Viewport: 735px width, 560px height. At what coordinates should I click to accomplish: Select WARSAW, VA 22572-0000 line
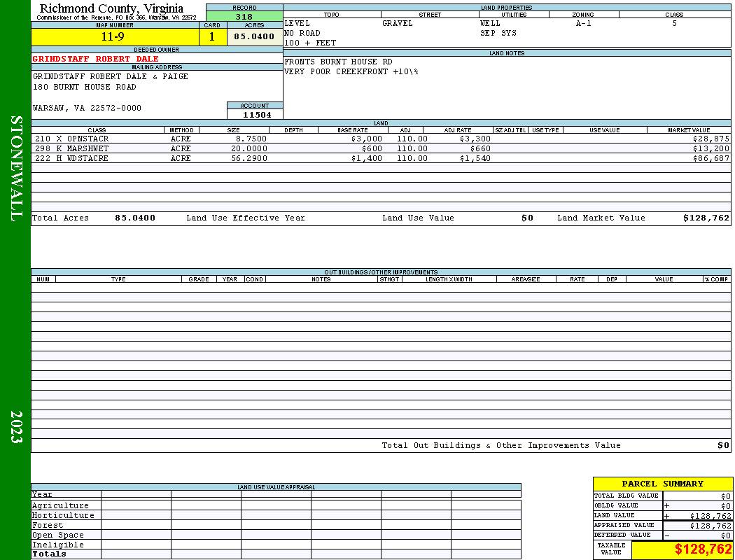[87, 108]
